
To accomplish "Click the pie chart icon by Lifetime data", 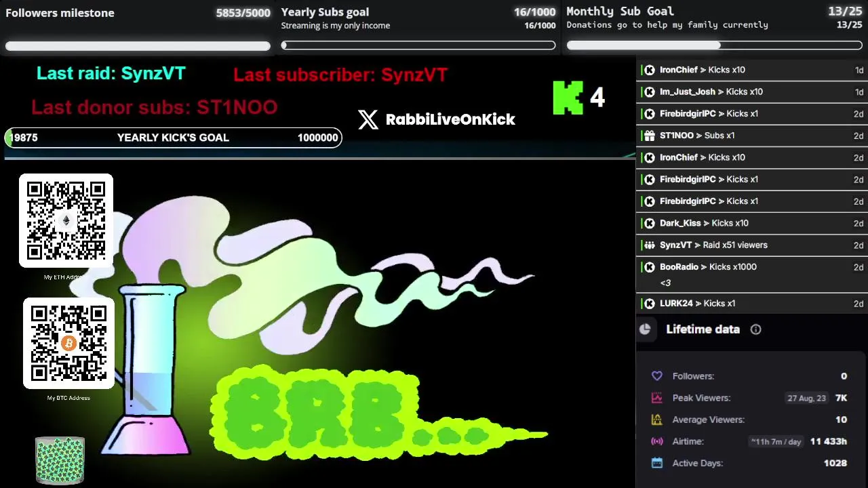I will tap(645, 329).
